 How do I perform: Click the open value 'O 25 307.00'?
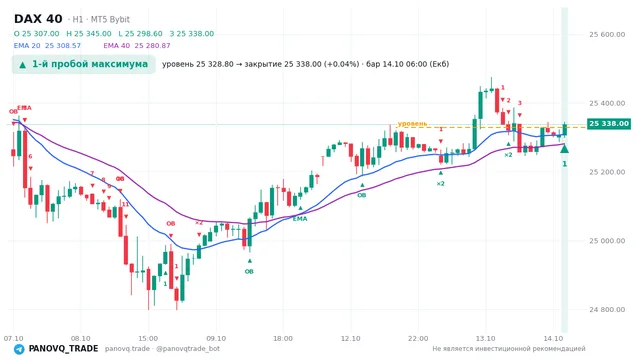[x=36, y=33]
